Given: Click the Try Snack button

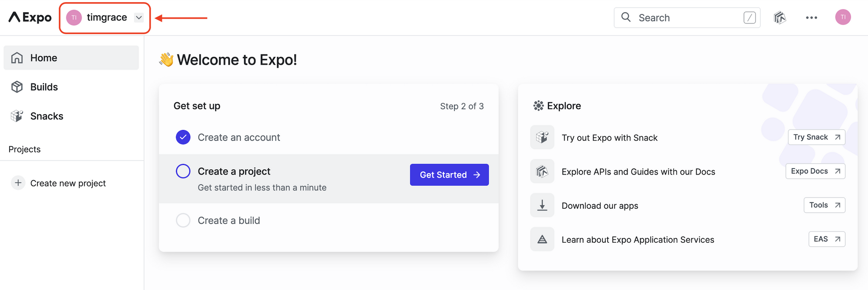Looking at the screenshot, I should click(816, 137).
